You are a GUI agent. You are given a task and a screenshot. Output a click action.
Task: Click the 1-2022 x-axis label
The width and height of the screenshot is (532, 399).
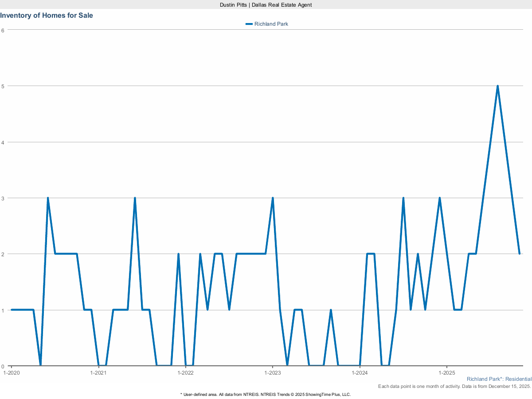pos(185,373)
